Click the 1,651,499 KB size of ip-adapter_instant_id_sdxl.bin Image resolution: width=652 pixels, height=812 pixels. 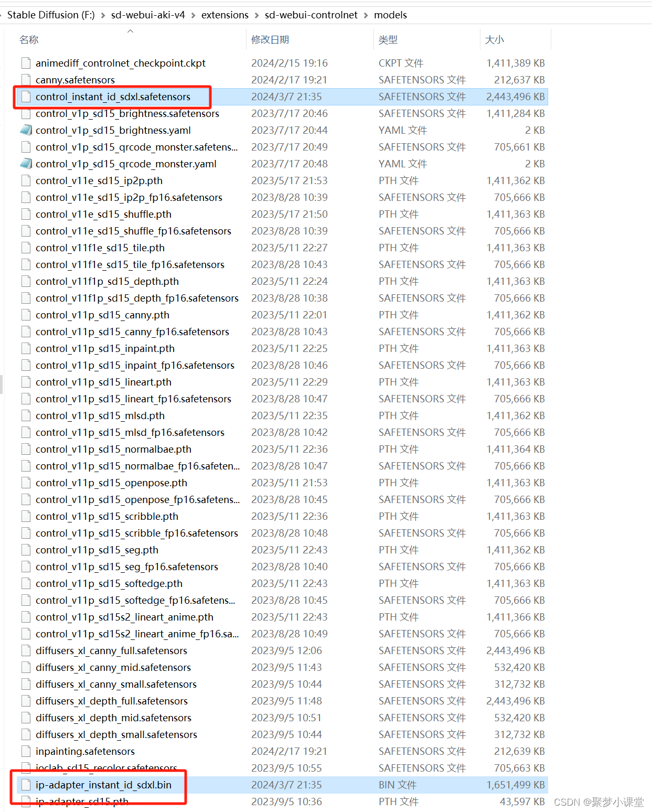point(516,785)
